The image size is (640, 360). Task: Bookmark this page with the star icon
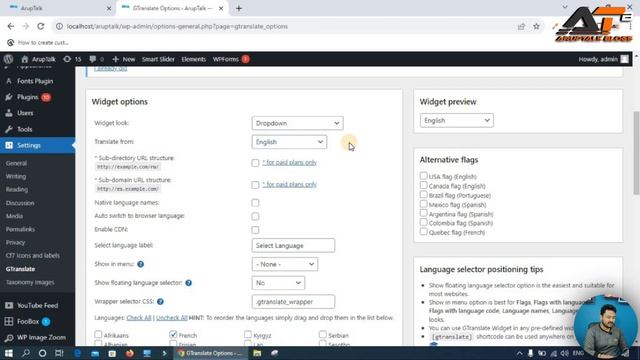coord(536,27)
